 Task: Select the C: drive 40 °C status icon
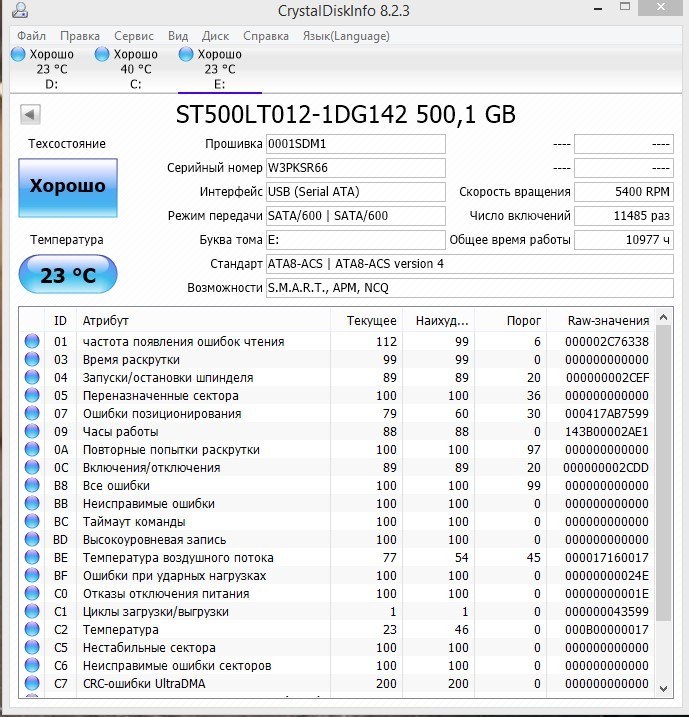pyautogui.click(x=102, y=54)
